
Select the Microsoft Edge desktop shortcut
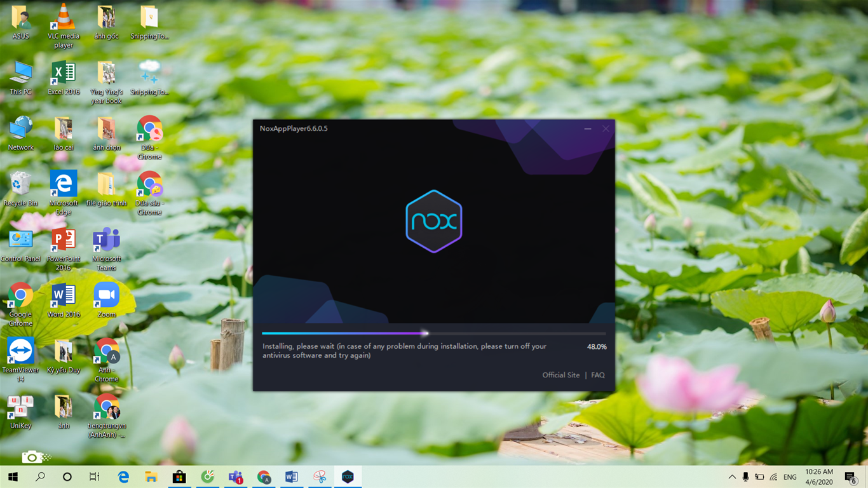tap(64, 194)
